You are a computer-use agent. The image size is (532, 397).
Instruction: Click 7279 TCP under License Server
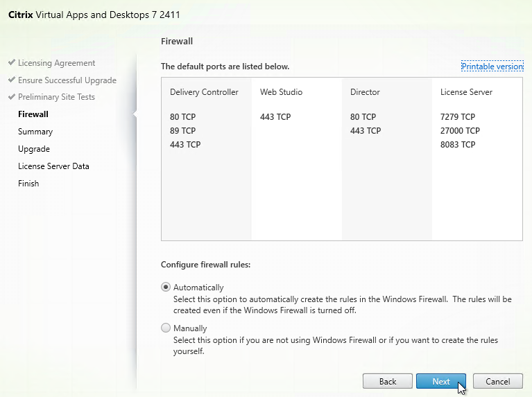click(458, 117)
